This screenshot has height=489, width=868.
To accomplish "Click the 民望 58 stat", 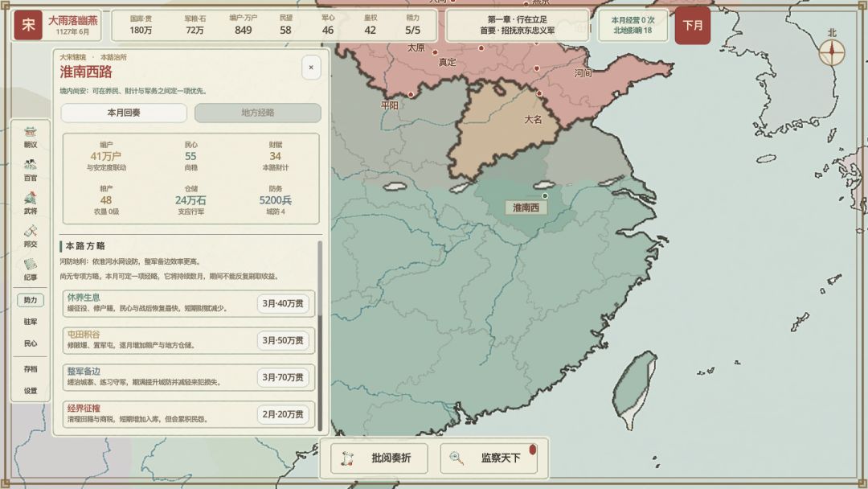I will (285, 25).
